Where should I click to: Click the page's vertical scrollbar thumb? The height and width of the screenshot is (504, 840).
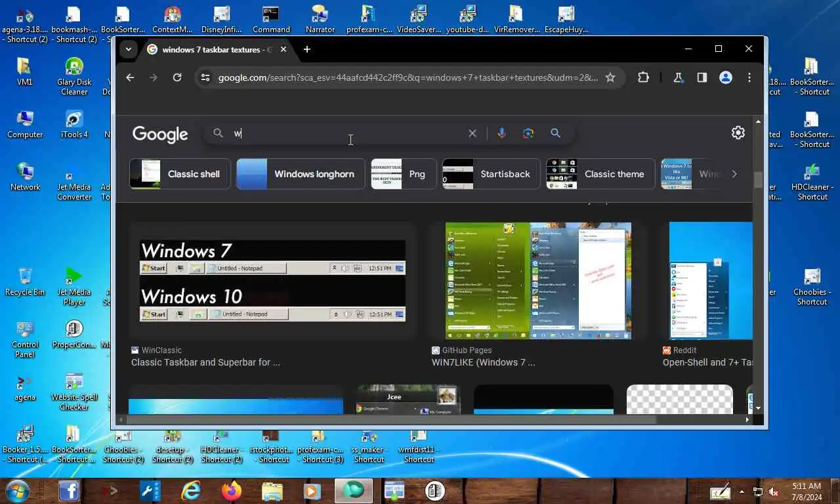click(758, 180)
